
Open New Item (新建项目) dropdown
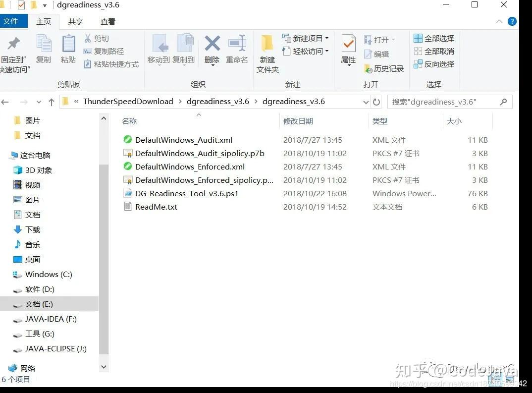[305, 38]
